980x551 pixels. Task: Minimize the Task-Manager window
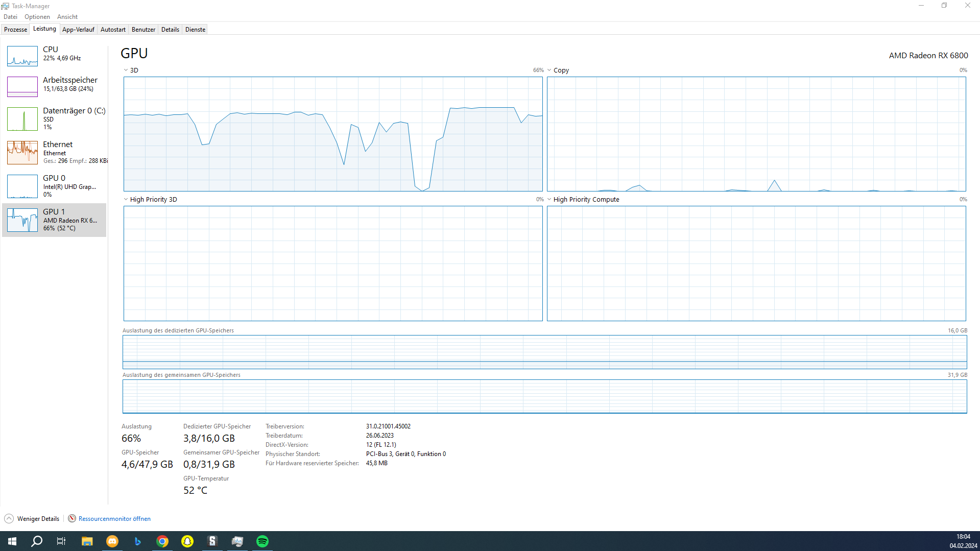pyautogui.click(x=921, y=6)
